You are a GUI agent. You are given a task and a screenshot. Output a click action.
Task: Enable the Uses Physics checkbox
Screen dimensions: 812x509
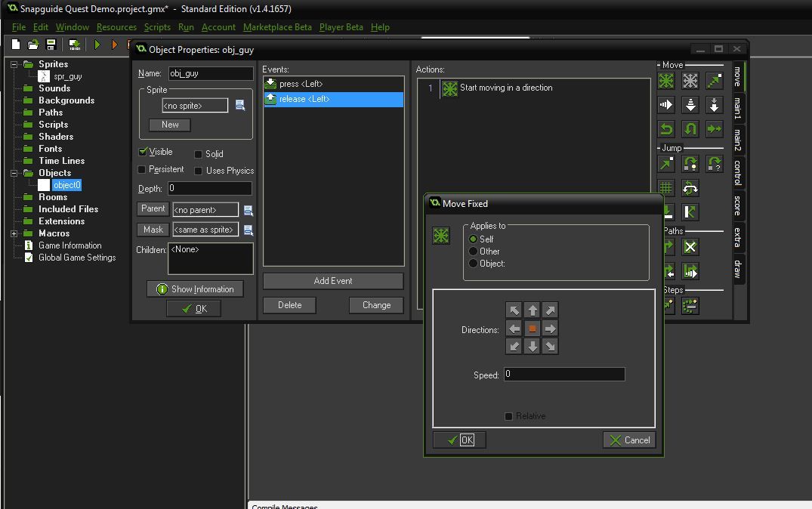pyautogui.click(x=198, y=171)
